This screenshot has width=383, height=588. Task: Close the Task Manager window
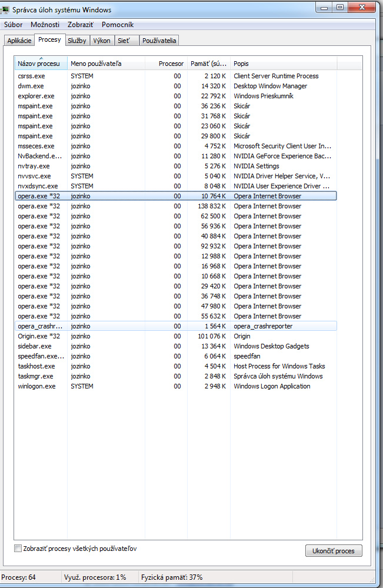(x=362, y=8)
